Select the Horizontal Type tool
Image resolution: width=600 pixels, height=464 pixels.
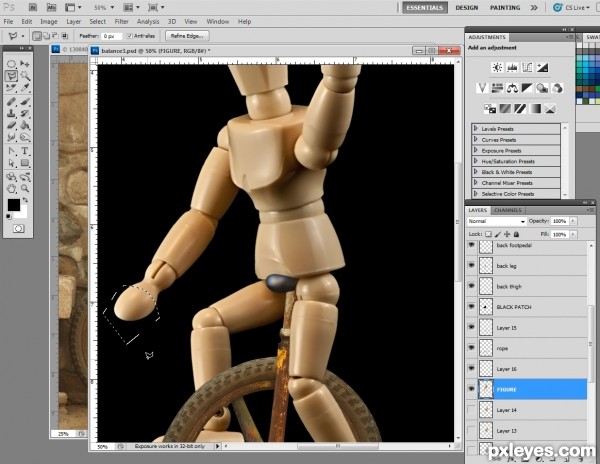point(25,151)
